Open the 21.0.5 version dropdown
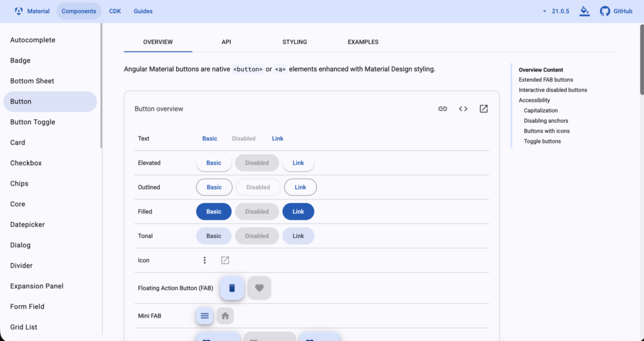 (557, 11)
